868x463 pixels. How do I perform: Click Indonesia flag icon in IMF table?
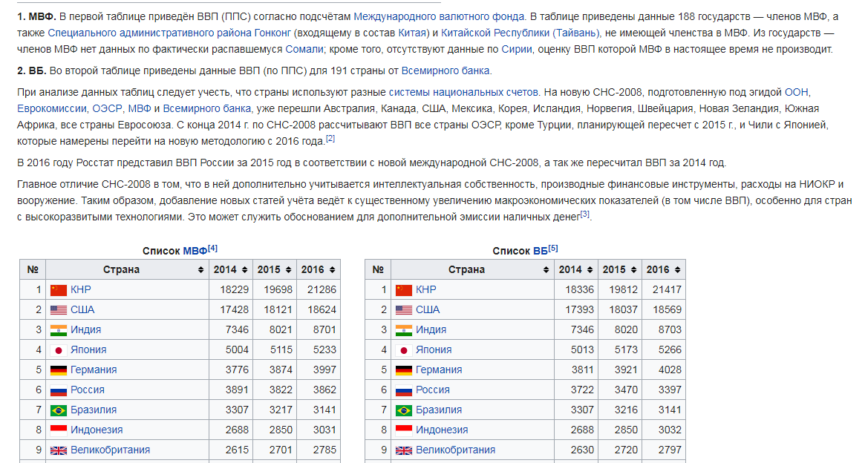click(x=58, y=430)
